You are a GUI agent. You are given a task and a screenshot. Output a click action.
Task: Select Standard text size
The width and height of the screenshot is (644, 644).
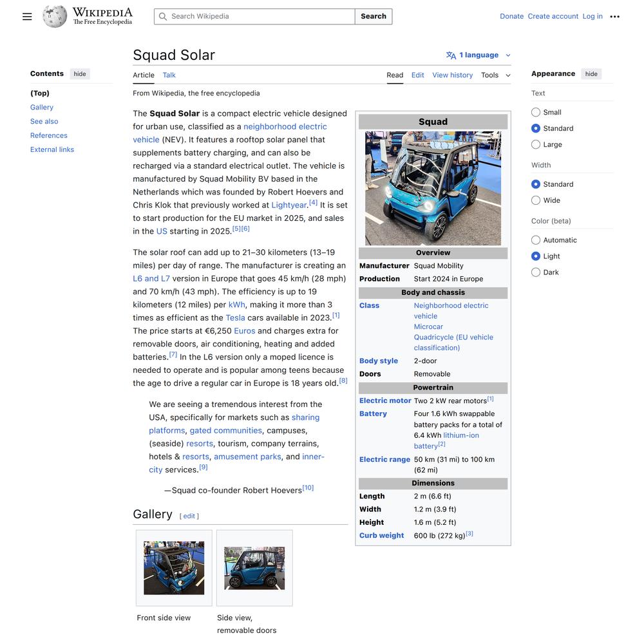coord(536,128)
